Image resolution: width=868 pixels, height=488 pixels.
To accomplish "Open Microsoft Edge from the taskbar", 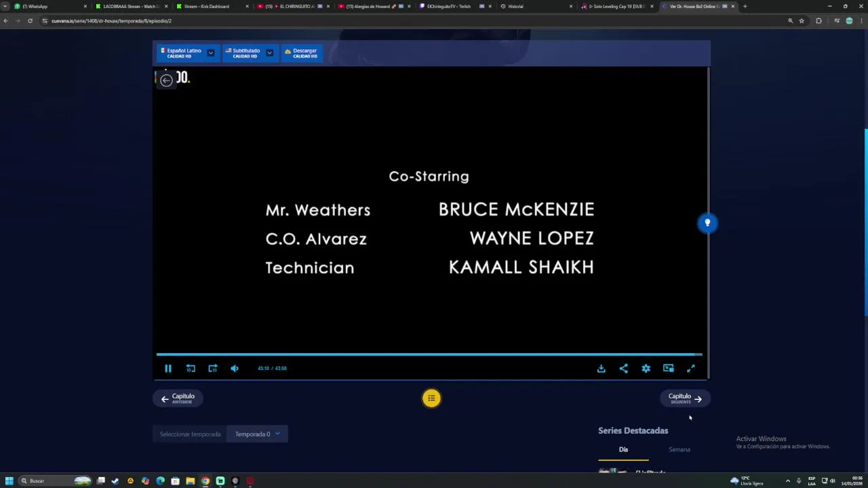I will (160, 481).
